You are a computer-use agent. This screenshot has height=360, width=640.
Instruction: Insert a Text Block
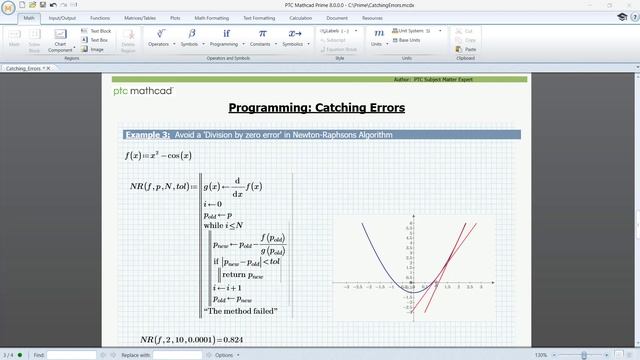point(96,31)
